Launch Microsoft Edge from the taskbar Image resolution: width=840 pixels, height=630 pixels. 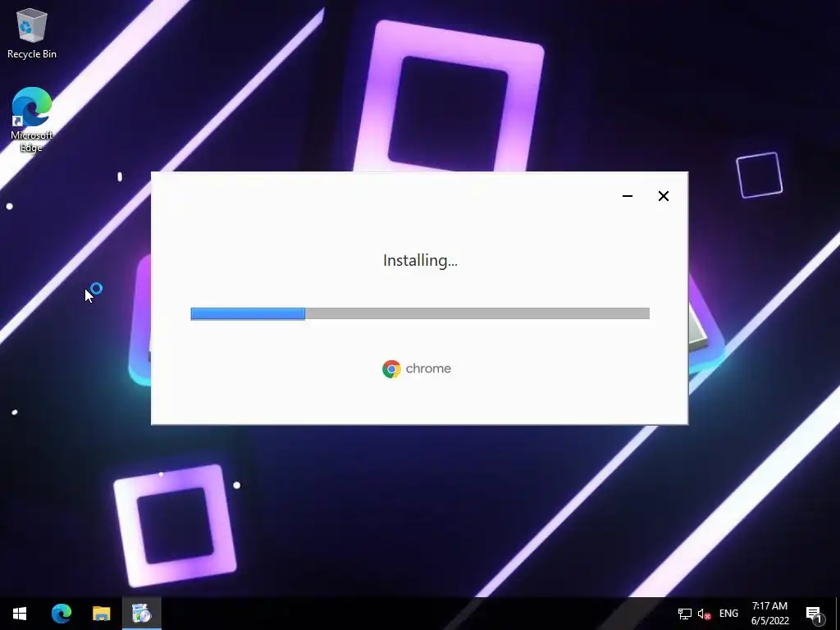(61, 614)
